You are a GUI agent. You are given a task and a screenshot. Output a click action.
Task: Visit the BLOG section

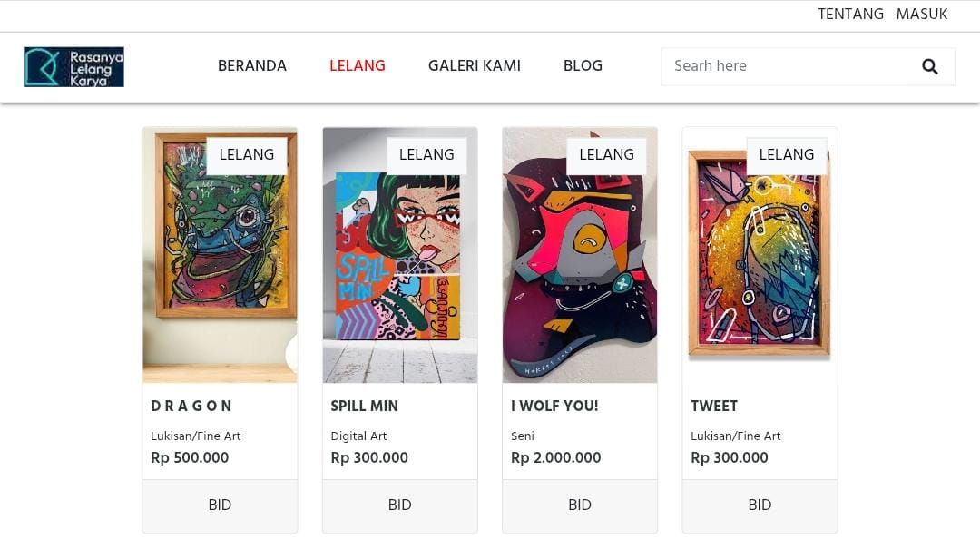(x=582, y=65)
